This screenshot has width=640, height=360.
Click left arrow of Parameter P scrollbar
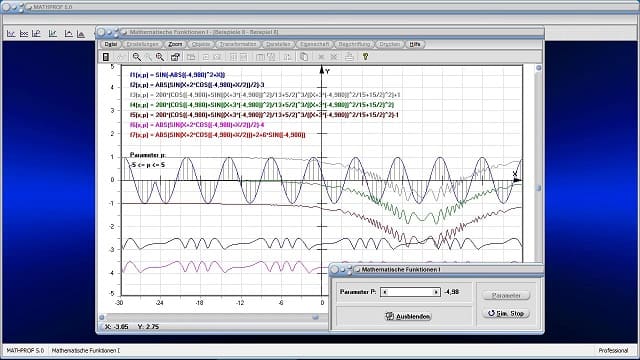(384, 292)
